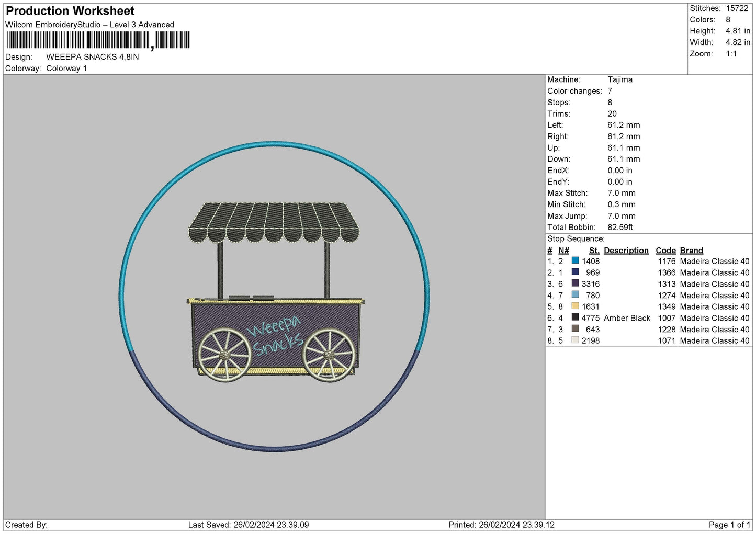The image size is (756, 534).
Task: Click the St. column header
Action: click(x=594, y=251)
